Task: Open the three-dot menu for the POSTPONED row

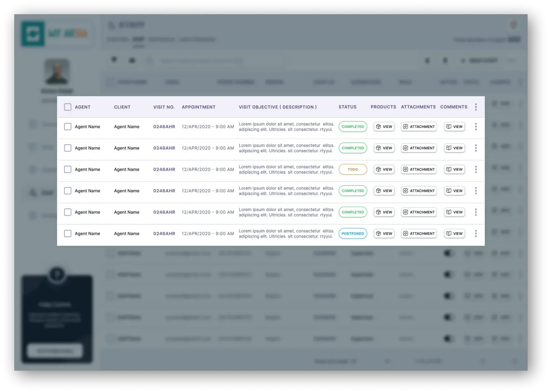Action: (x=476, y=234)
